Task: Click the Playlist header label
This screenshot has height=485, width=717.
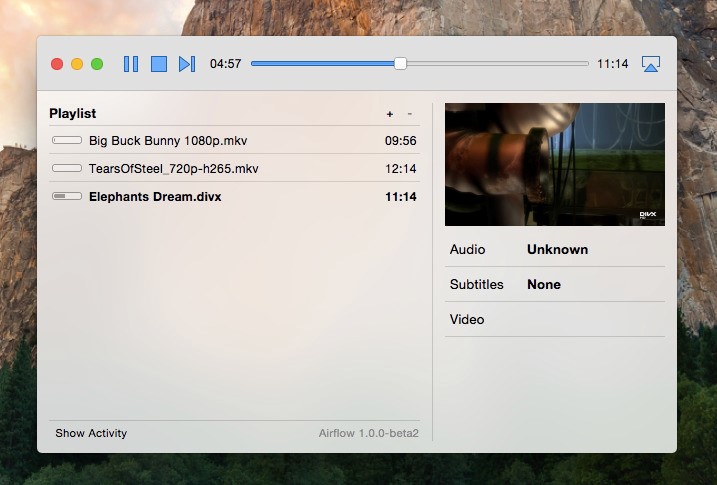Action: tap(73, 113)
